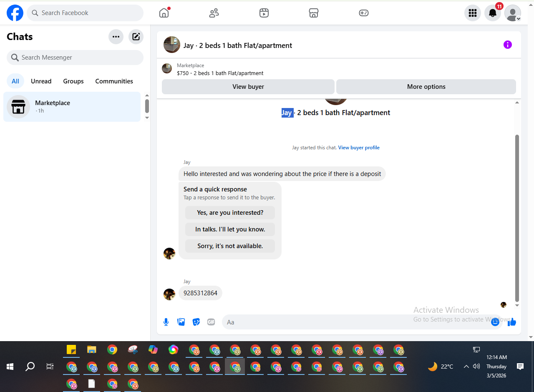The width and height of the screenshot is (534, 392).
Task: Open Task View on the taskbar
Action: point(50,367)
